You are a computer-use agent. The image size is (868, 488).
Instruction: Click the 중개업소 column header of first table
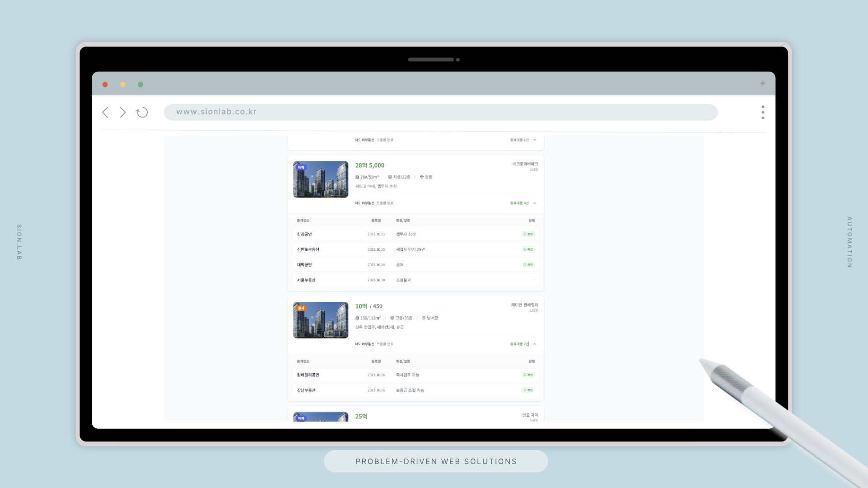pyautogui.click(x=303, y=221)
